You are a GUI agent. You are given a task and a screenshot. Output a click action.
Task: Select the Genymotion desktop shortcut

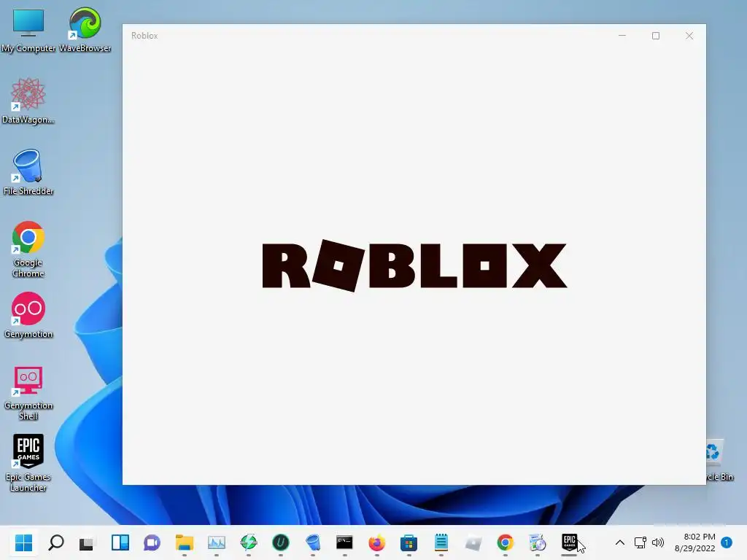tap(28, 315)
